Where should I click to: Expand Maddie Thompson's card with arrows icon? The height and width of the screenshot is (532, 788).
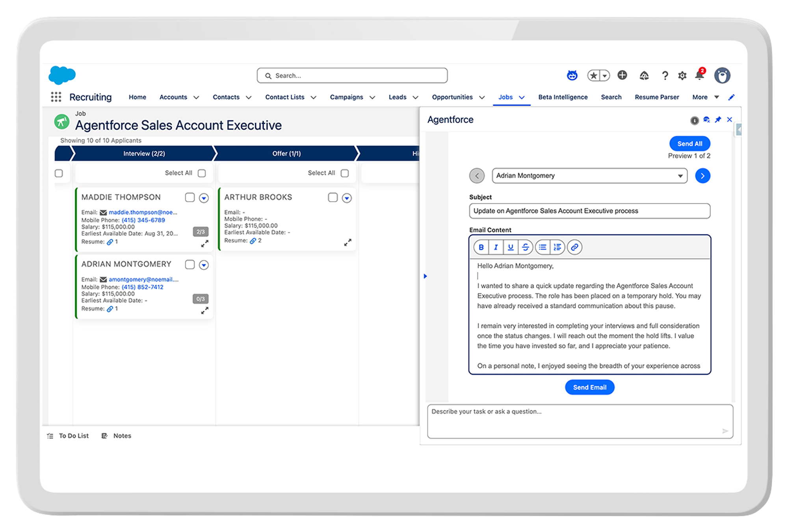[x=204, y=244]
